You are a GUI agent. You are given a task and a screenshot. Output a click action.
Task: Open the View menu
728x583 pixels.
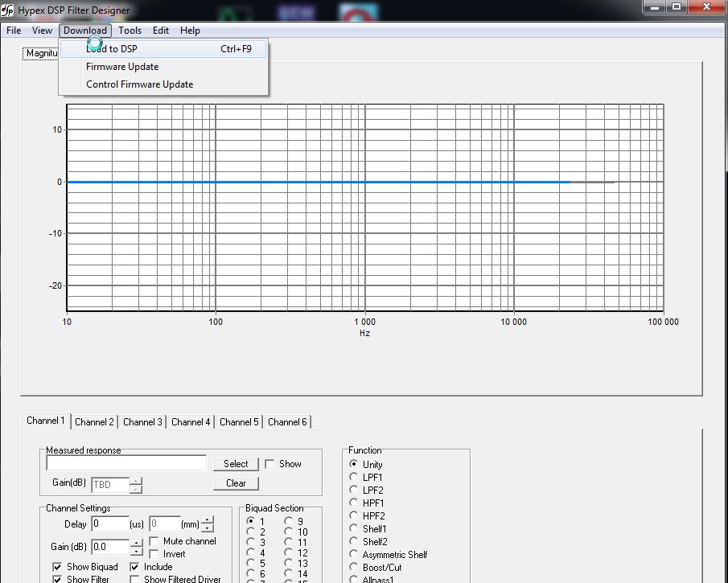(x=42, y=31)
